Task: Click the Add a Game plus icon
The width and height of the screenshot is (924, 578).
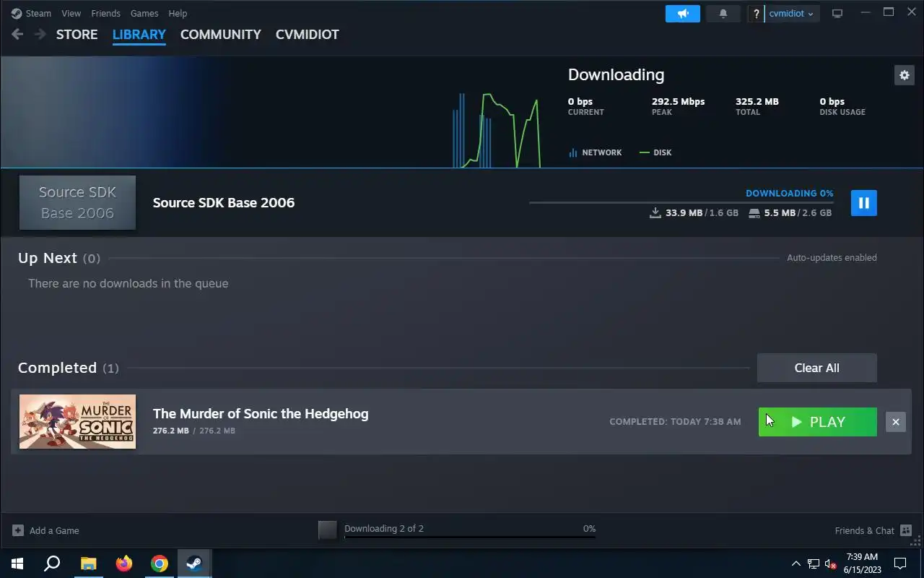Action: pos(18,530)
